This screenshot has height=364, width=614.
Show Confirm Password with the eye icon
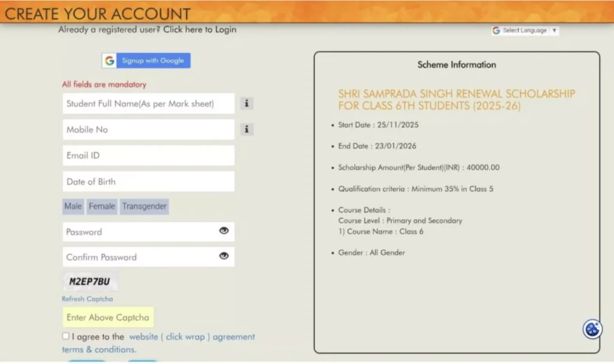(x=224, y=256)
